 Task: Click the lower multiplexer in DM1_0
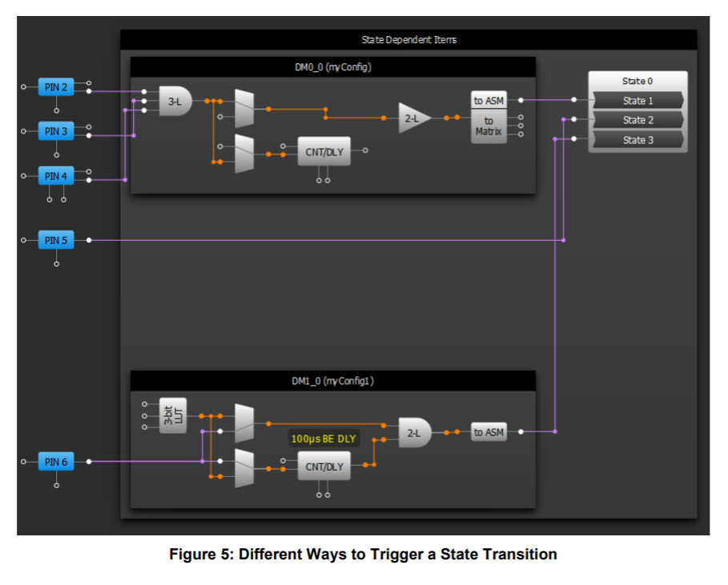(244, 468)
